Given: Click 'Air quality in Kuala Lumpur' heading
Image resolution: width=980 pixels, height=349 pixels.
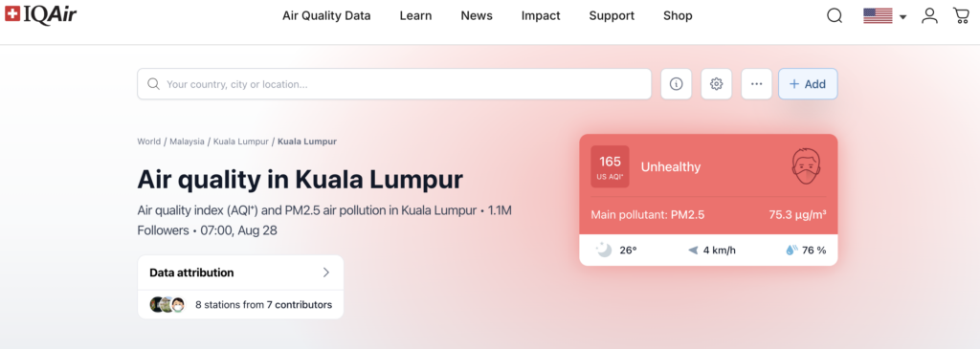Looking at the screenshot, I should pos(300,180).
